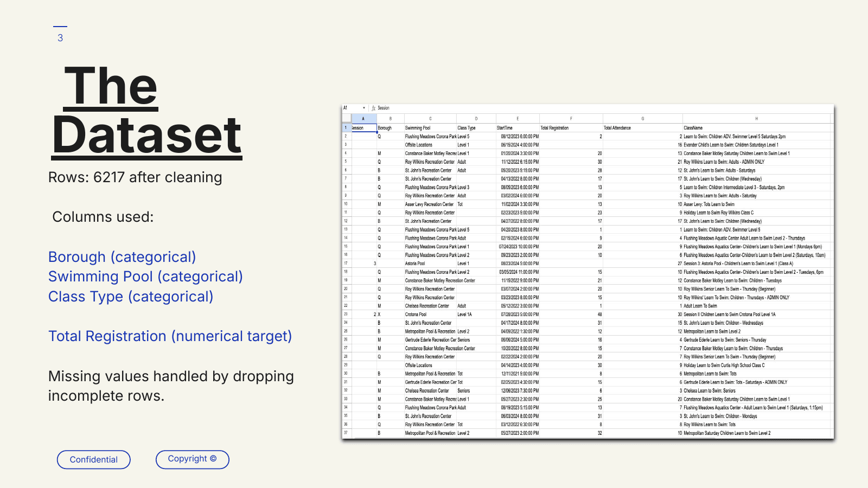Open the A1 name box dropdown arrow
The image size is (868, 488).
coord(364,108)
